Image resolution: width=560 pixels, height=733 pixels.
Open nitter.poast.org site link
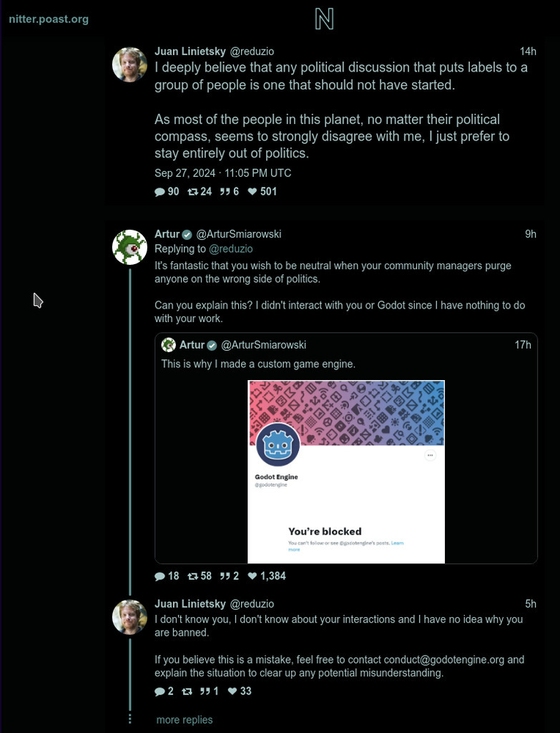tap(49, 19)
